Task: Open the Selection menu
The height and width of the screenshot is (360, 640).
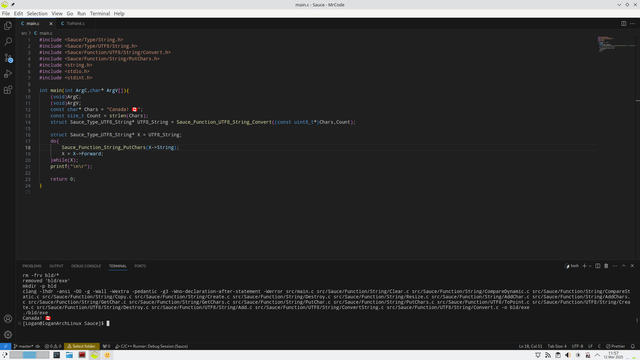Action: (x=37, y=13)
